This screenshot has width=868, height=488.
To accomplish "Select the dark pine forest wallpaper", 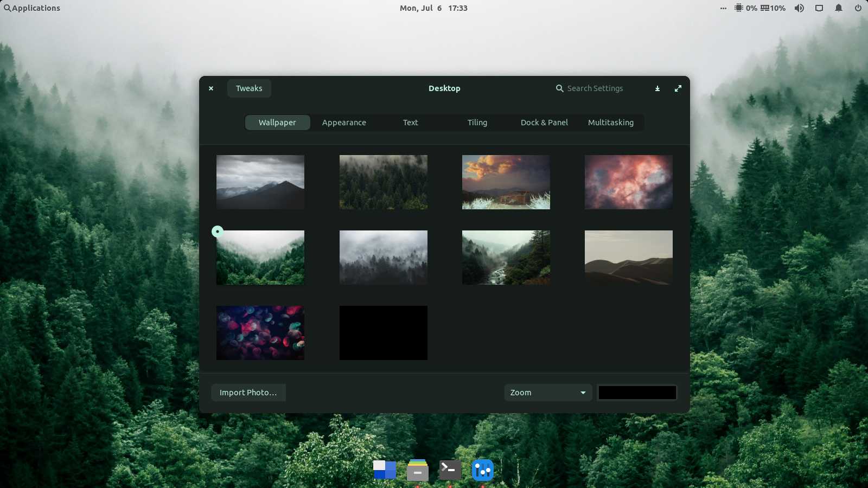I will coord(384,182).
